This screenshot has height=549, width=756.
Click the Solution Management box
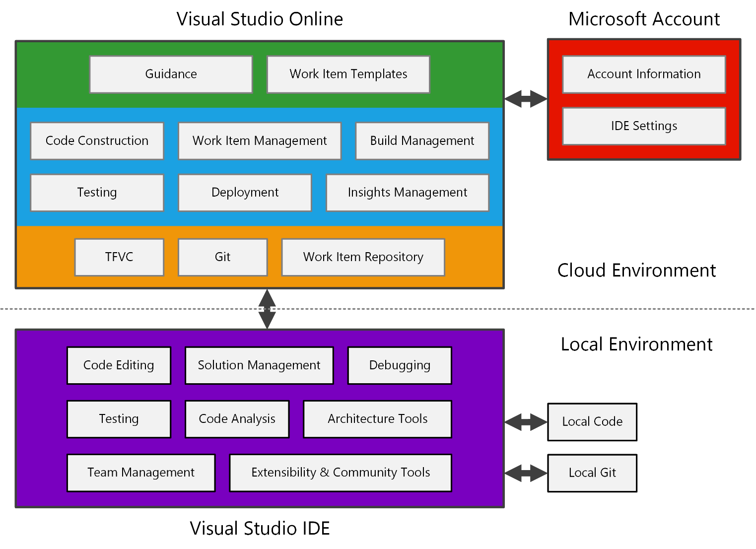tap(259, 365)
